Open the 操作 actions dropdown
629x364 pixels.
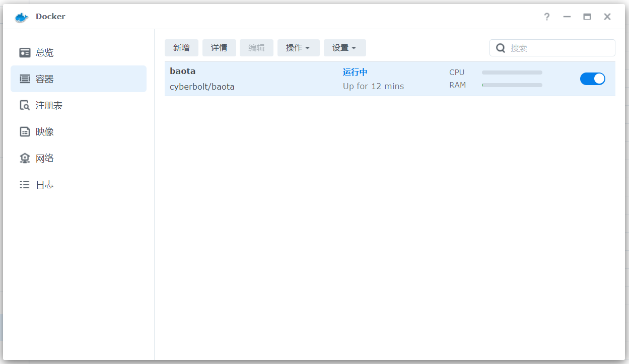point(298,47)
